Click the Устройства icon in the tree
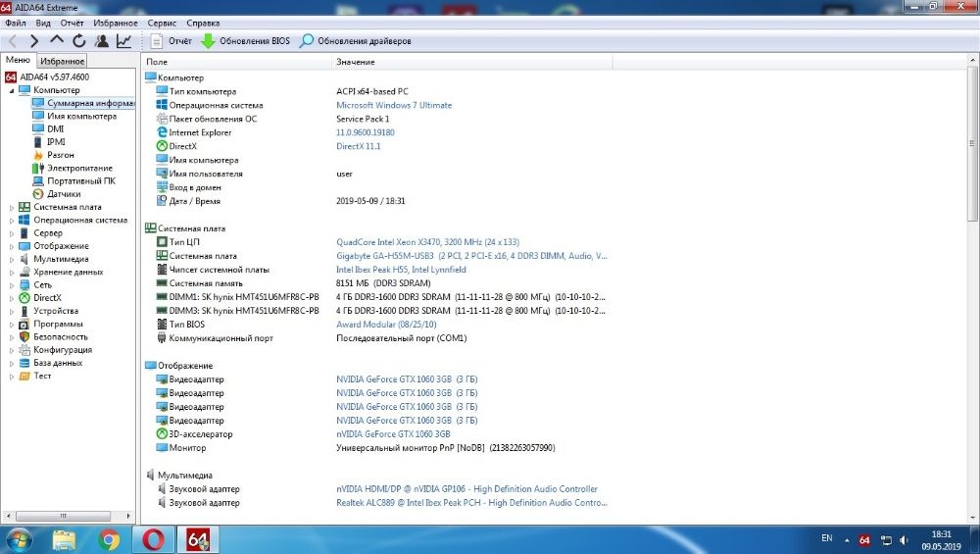This screenshot has width=980, height=554. [24, 311]
